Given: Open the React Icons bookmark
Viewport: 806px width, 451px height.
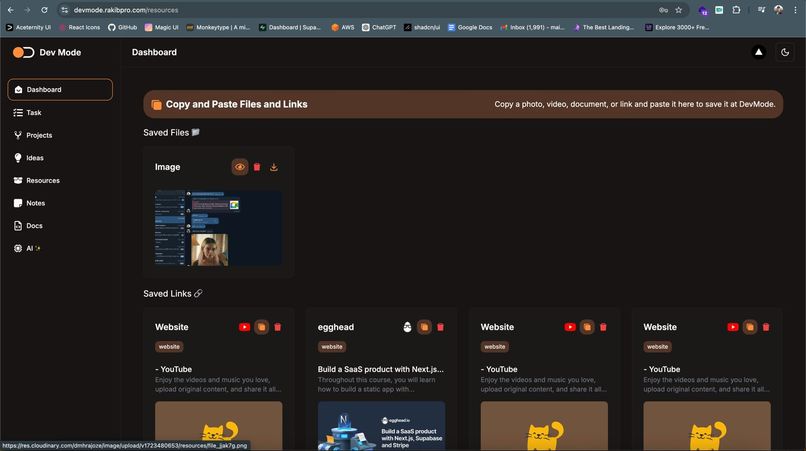Looking at the screenshot, I should point(80,27).
